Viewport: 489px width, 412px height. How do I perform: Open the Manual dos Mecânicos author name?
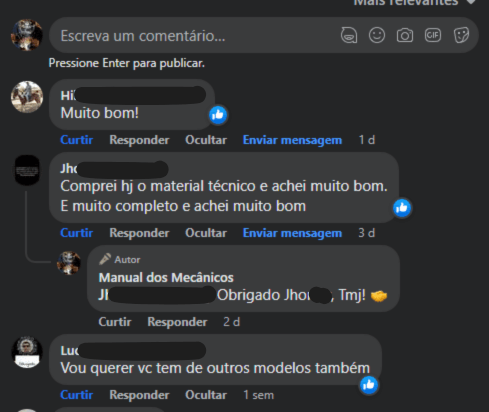pos(166,278)
